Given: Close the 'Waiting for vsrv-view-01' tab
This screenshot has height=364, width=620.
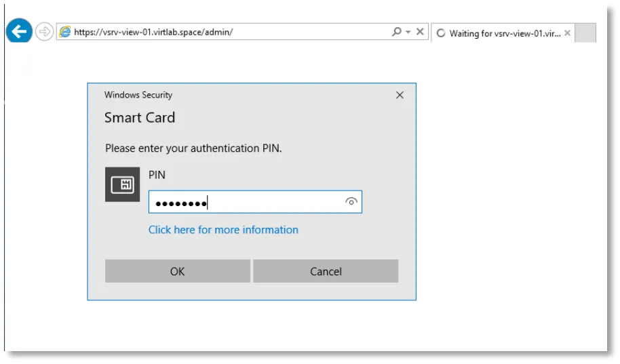Looking at the screenshot, I should coord(567,33).
